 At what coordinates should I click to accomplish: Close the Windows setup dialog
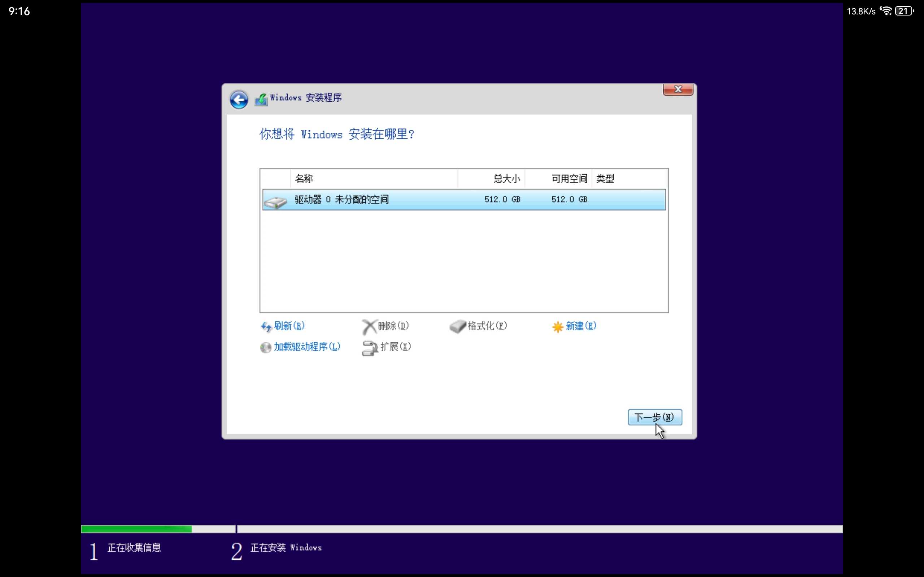(x=678, y=89)
